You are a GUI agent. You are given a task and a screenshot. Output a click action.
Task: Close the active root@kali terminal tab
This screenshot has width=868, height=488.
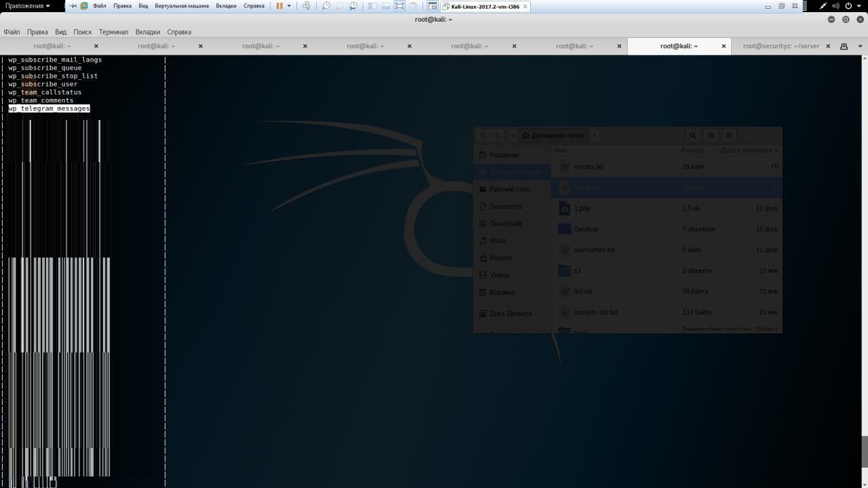click(724, 46)
